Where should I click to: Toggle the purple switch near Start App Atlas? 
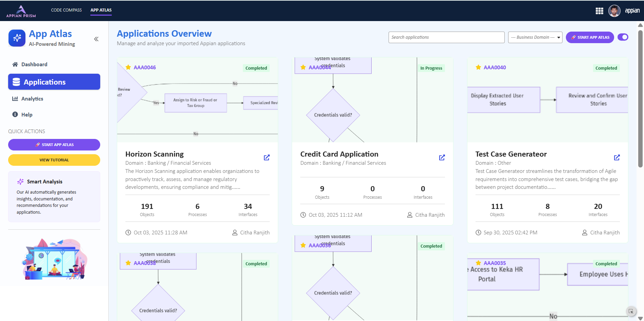coord(623,37)
